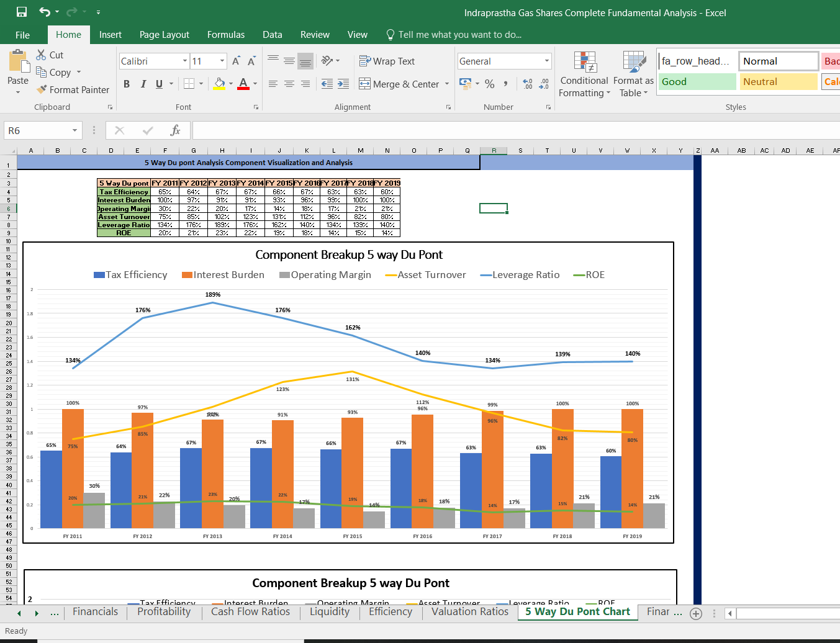Toggle Underline formatting

coord(160,84)
